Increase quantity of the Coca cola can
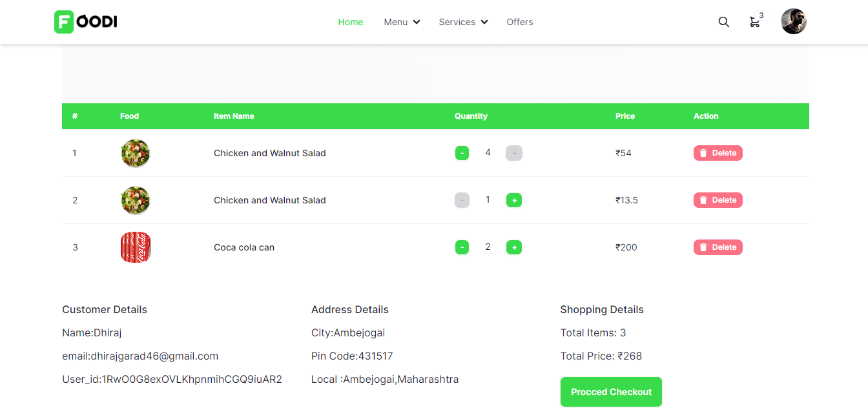The height and width of the screenshot is (408, 868). click(x=513, y=247)
